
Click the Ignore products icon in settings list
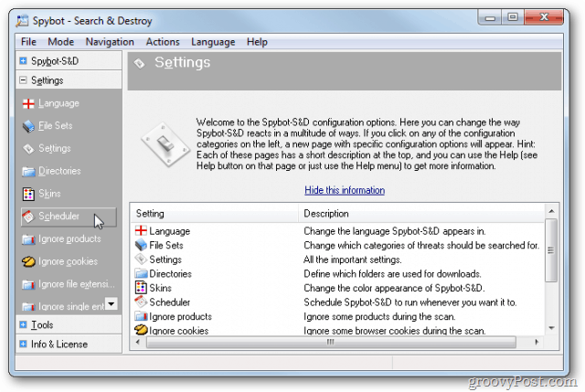click(x=141, y=316)
